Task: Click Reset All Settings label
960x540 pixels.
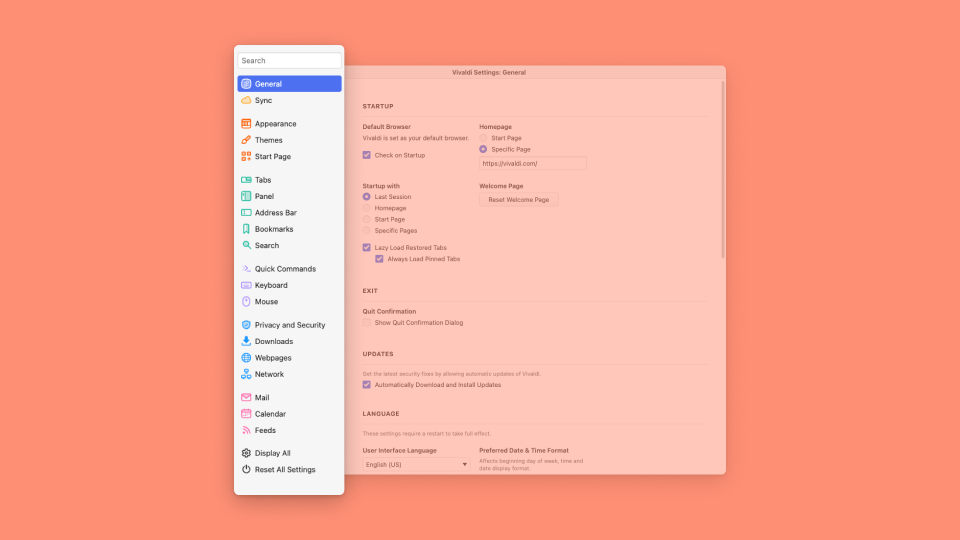Action: pos(285,470)
